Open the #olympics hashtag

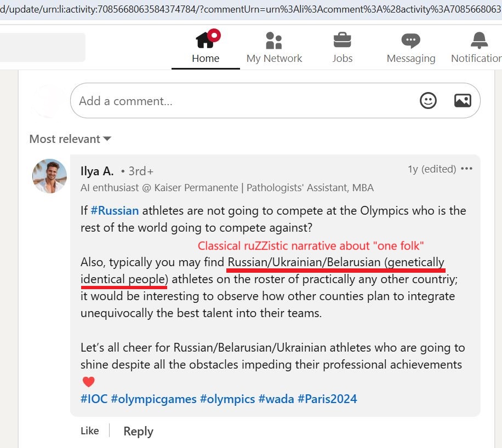click(x=227, y=399)
